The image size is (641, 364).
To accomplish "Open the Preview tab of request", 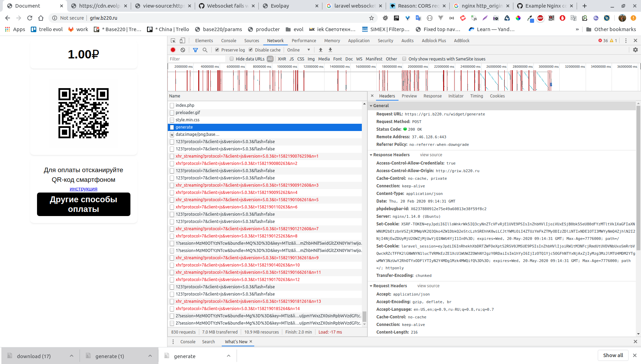I will tap(409, 96).
